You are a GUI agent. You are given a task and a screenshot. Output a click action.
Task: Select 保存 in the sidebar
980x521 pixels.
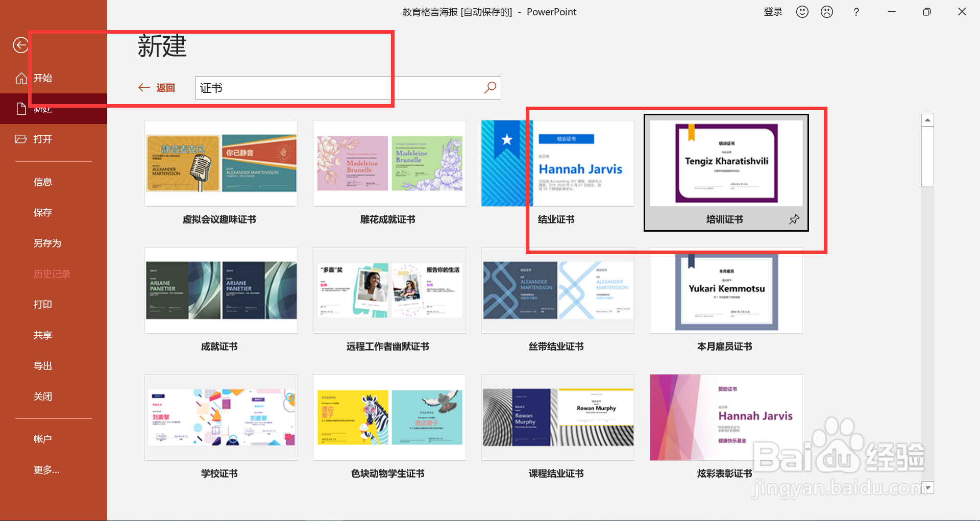(x=43, y=213)
